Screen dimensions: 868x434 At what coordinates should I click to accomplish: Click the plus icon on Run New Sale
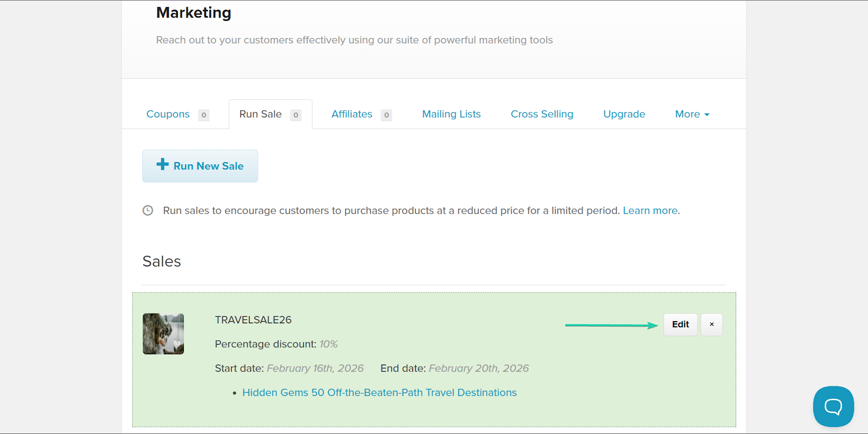click(162, 164)
